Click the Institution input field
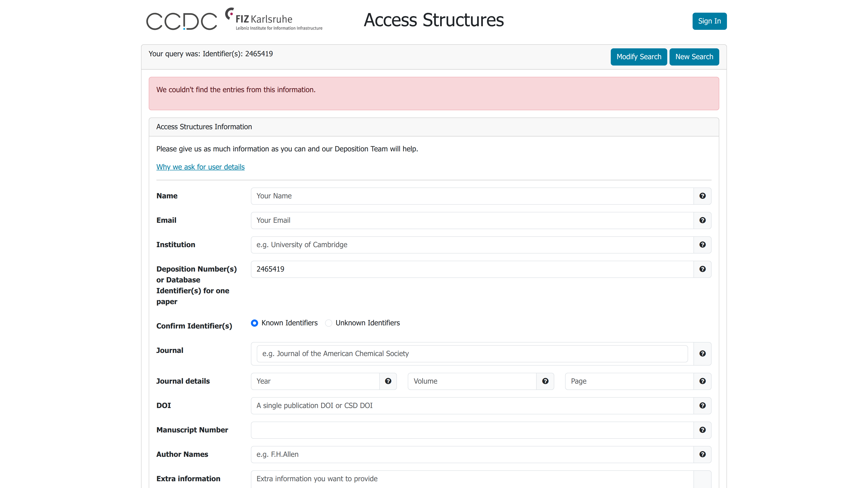The image size is (868, 488). click(x=472, y=245)
